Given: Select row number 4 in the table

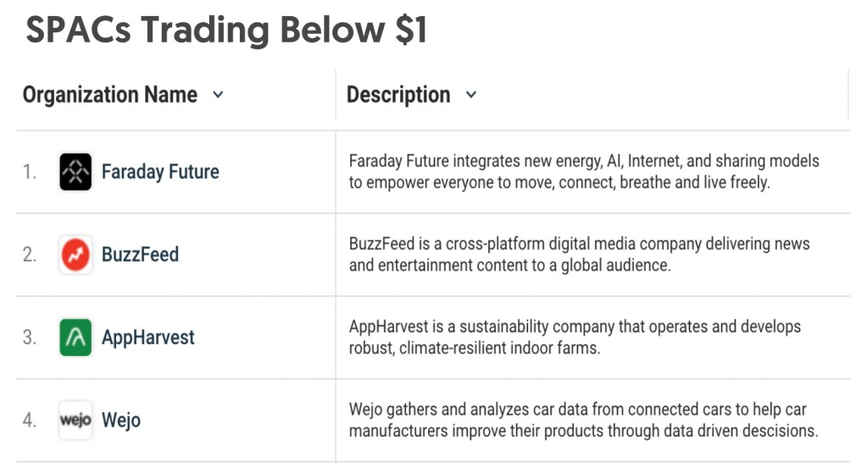Looking at the screenshot, I should click(x=30, y=420).
